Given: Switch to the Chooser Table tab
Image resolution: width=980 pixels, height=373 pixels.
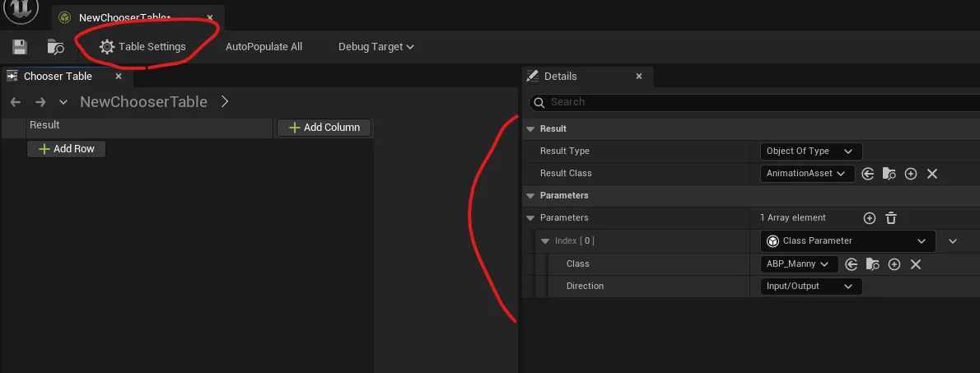Looking at the screenshot, I should 58,77.
